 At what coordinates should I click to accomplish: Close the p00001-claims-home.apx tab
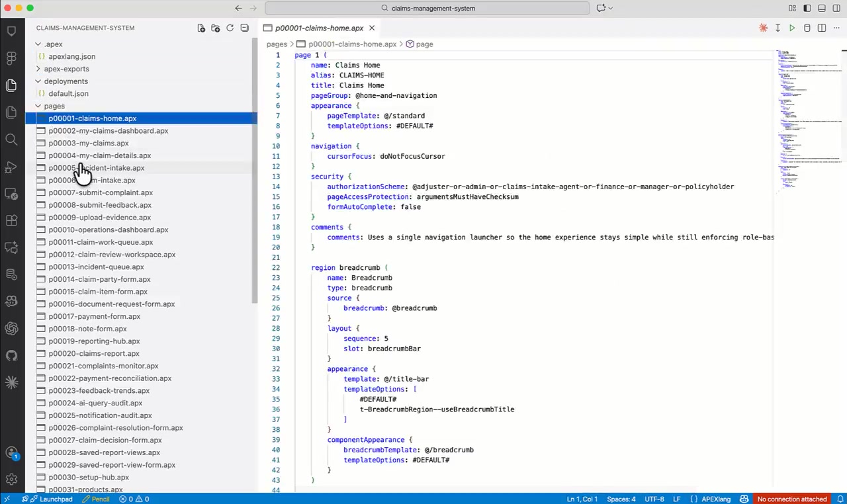[372, 28]
